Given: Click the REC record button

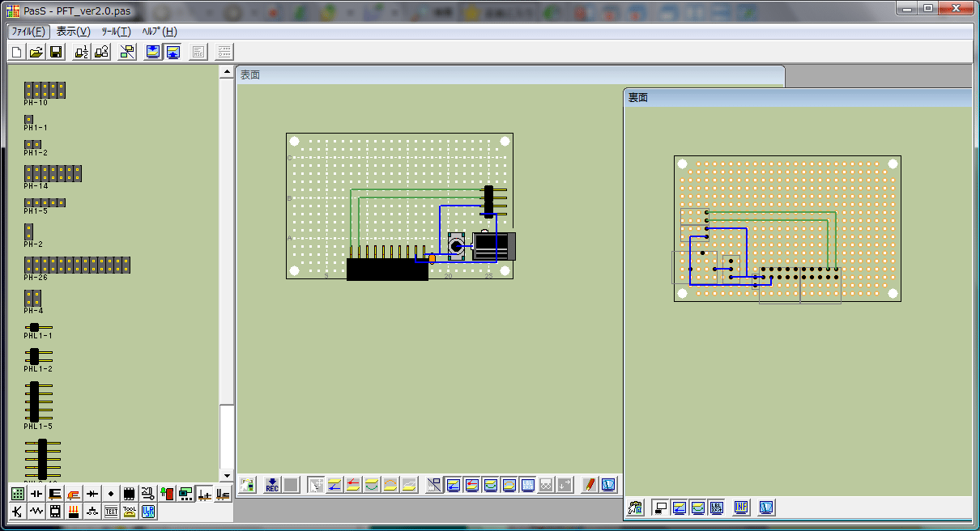Looking at the screenshot, I should pyautogui.click(x=272, y=485).
